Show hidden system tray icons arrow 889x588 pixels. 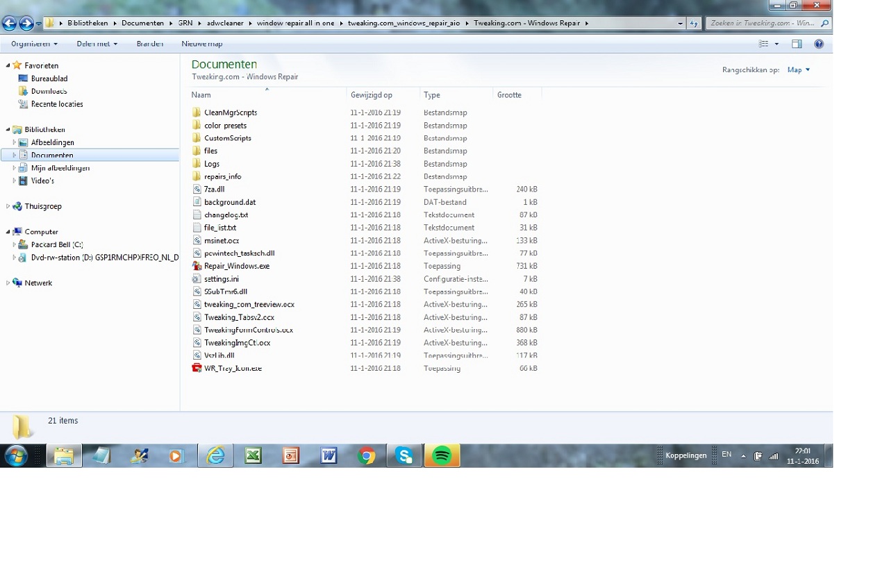743,456
